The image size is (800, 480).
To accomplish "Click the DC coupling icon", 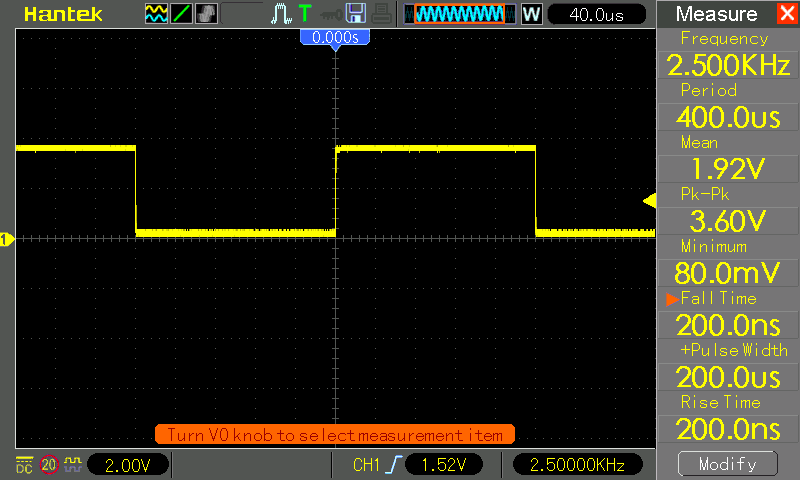I will click(x=24, y=464).
